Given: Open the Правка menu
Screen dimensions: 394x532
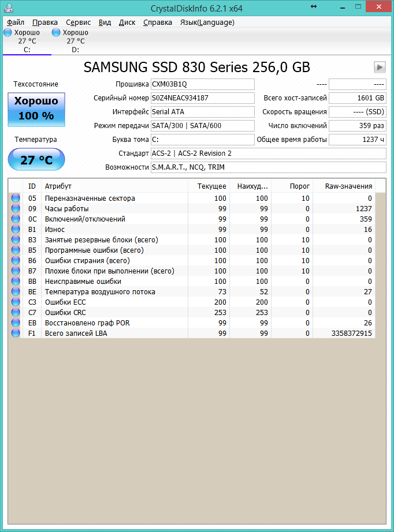Looking at the screenshot, I should [x=45, y=23].
